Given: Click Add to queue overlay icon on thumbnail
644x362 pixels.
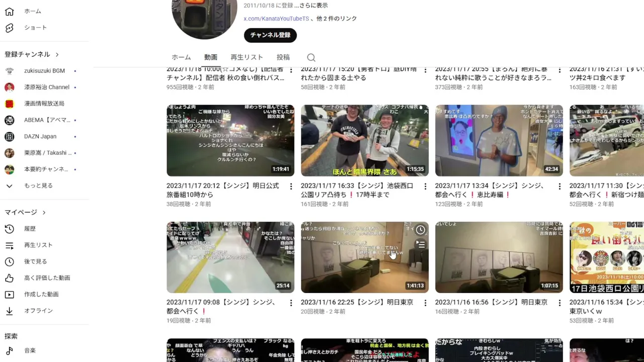Looking at the screenshot, I should click(x=421, y=244).
